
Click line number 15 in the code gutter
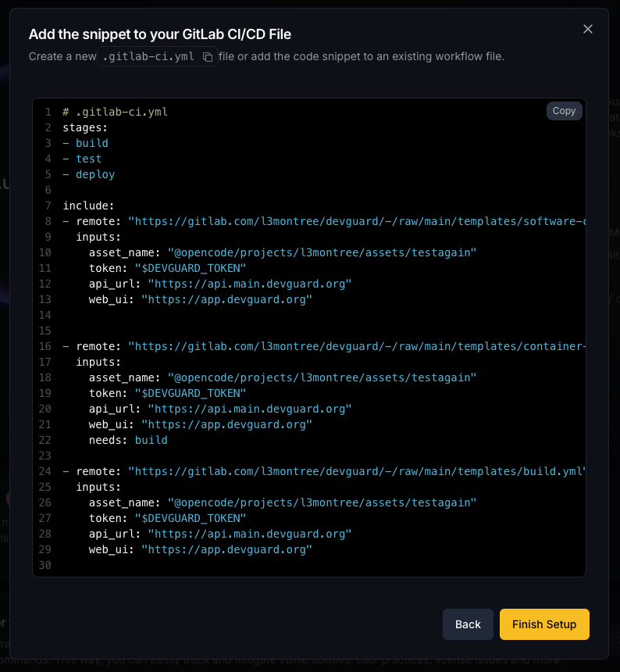[x=45, y=331]
